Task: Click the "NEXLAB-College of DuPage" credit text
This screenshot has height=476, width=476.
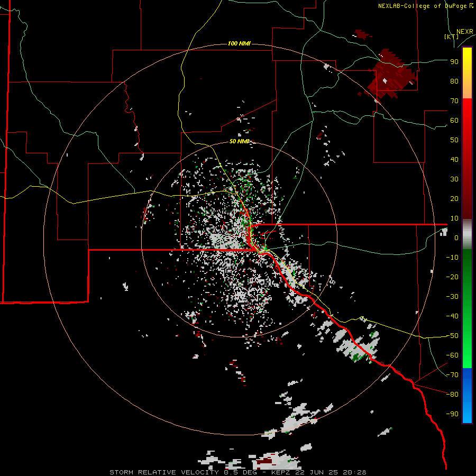Action: [x=422, y=6]
